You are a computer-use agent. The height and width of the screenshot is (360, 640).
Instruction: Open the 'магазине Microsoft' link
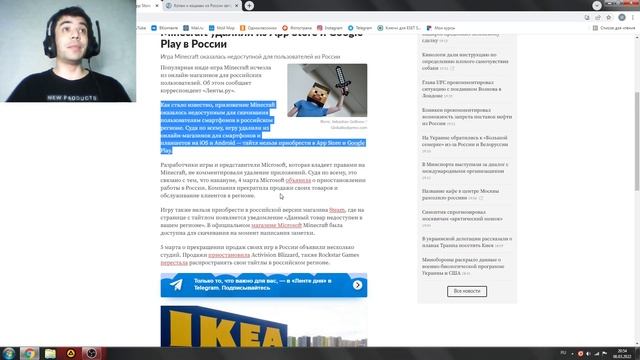276,225
